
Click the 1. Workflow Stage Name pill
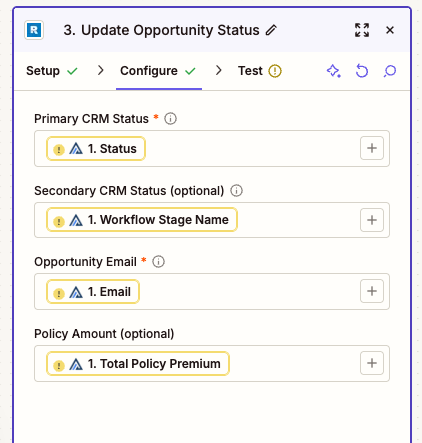142,220
